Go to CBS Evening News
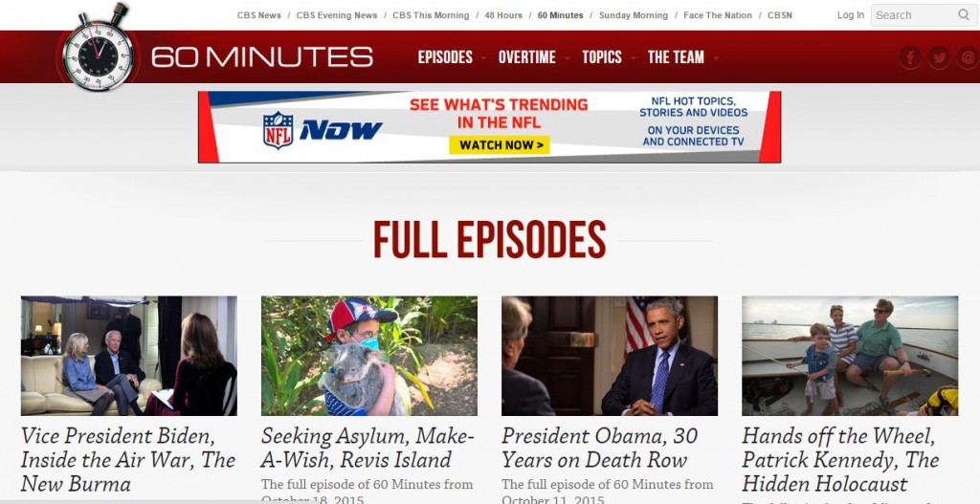Image resolution: width=980 pixels, height=504 pixels. point(337,15)
